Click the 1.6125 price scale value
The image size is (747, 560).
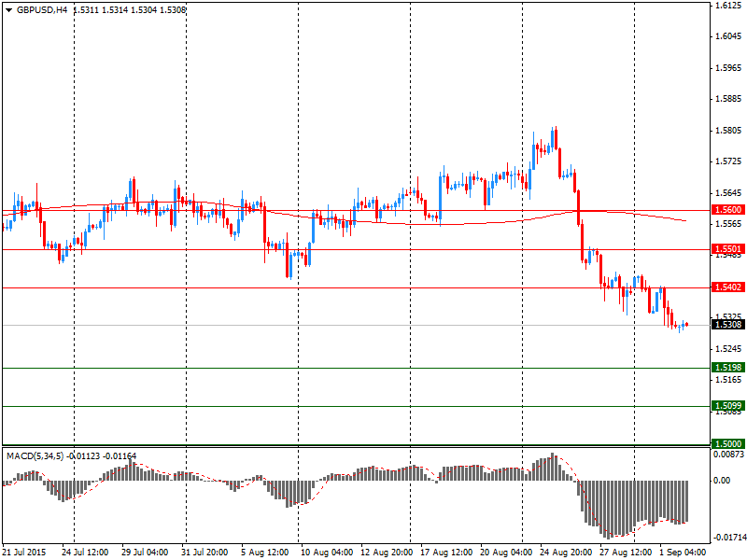point(728,6)
